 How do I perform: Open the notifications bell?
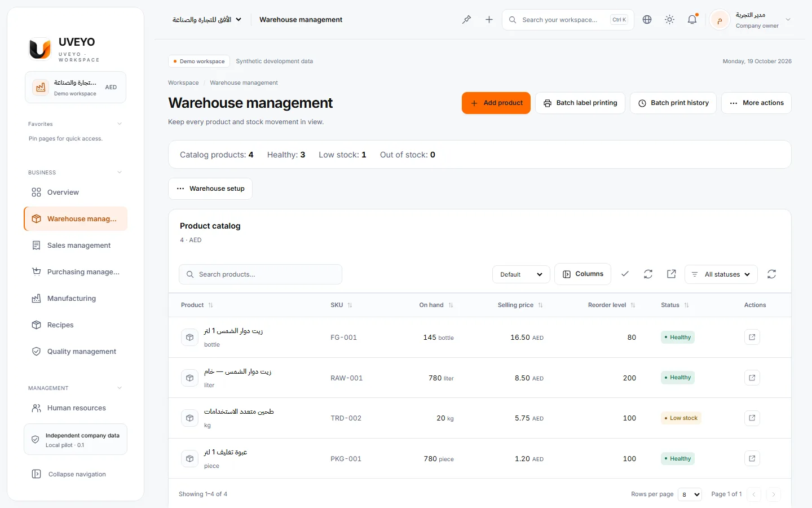coord(692,20)
